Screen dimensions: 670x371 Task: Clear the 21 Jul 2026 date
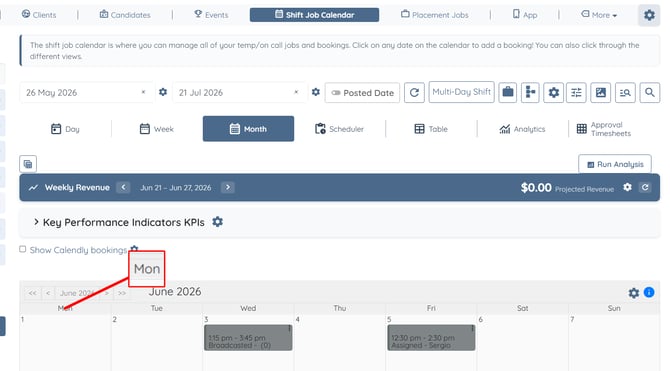click(296, 92)
